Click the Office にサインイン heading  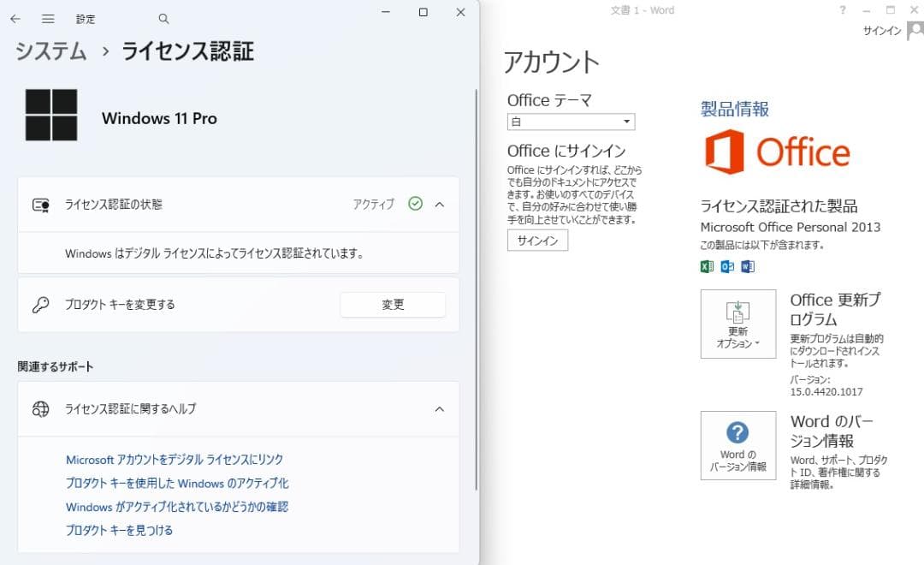pyautogui.click(x=566, y=151)
